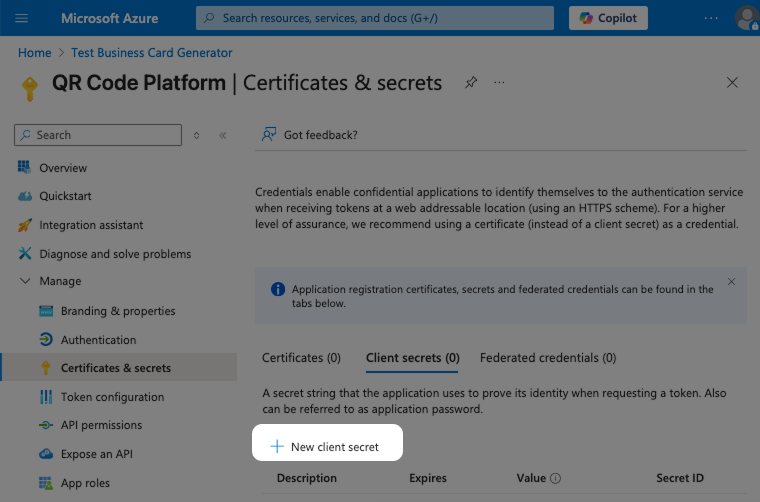Open the user account avatar

(x=746, y=18)
